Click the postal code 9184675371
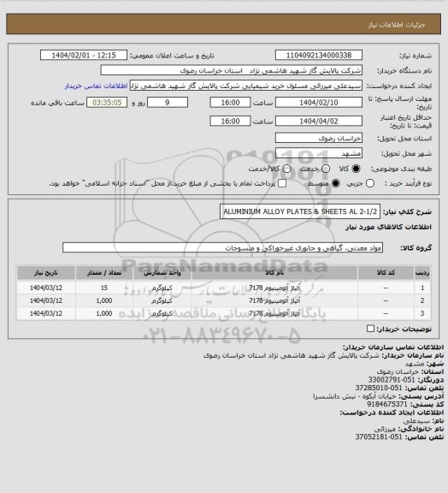Screen dimensions: 448x493 pos(387,404)
